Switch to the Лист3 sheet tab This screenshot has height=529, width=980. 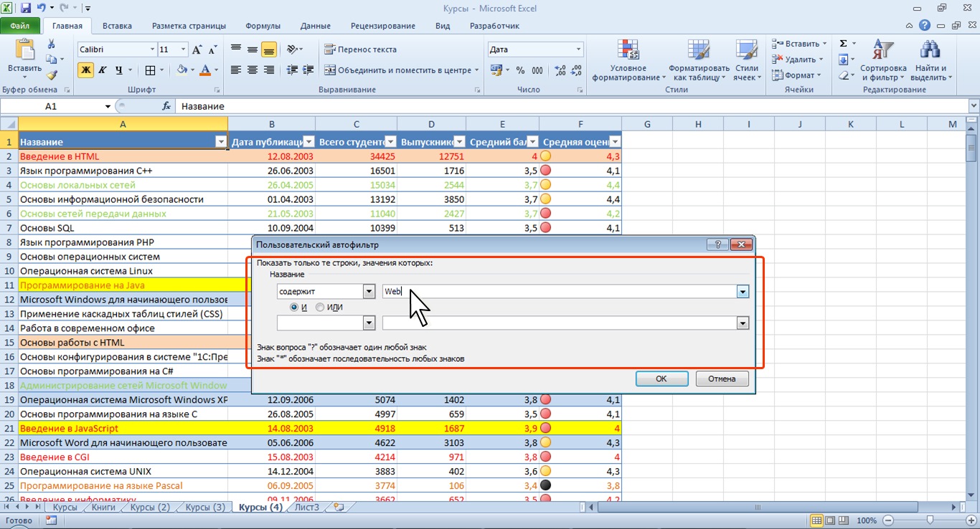[x=307, y=507]
